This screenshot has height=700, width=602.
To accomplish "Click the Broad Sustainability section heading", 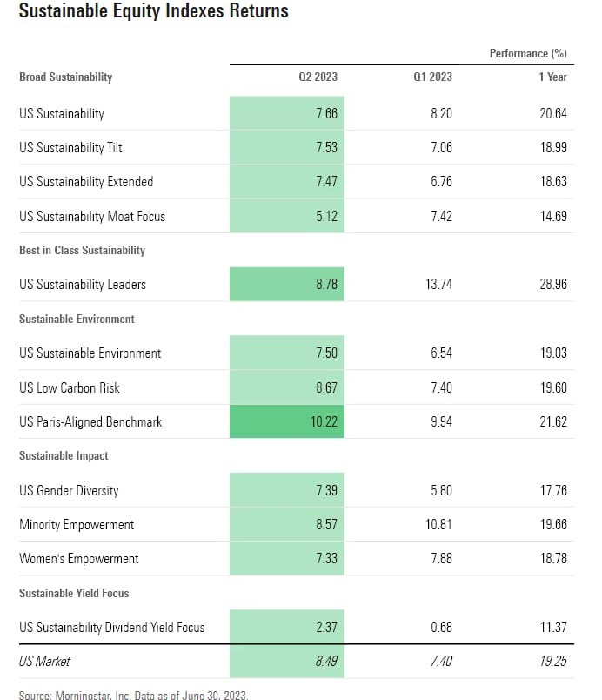I will click(66, 77).
